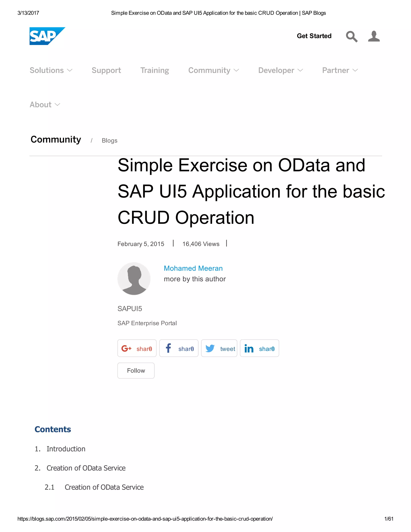
Task: Open the Community navigation dropdown
Action: click(x=214, y=70)
